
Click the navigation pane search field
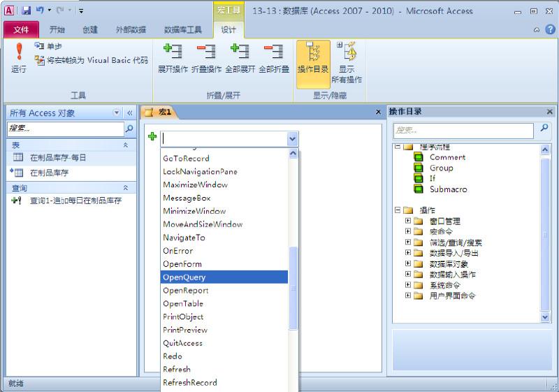66,129
